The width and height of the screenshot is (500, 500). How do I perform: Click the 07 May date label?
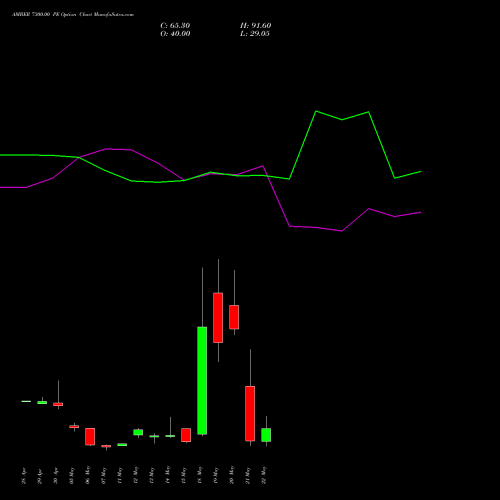point(104,476)
